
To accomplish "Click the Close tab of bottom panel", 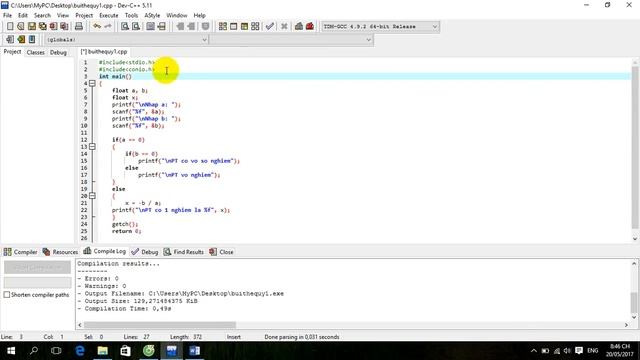I will [222, 252].
